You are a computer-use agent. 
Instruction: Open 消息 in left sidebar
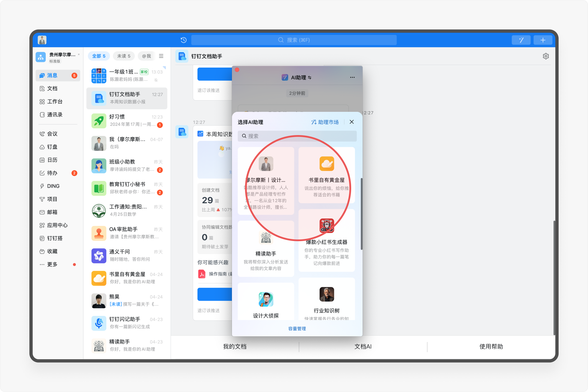58,76
